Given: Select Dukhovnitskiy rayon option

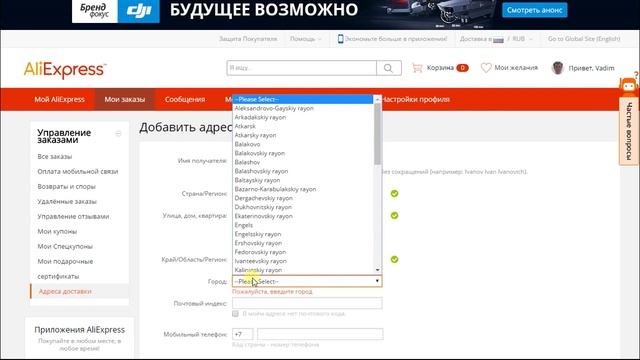Looking at the screenshot, I should pos(303,207).
